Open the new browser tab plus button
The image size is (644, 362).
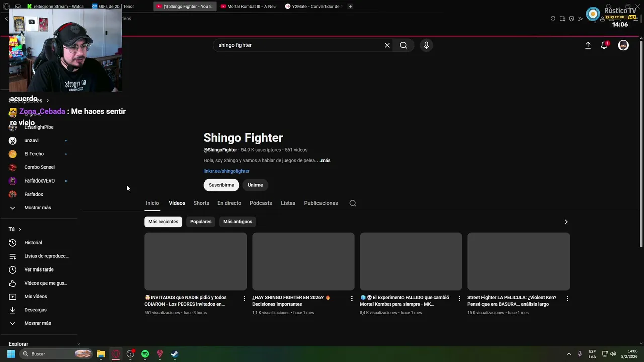click(350, 6)
